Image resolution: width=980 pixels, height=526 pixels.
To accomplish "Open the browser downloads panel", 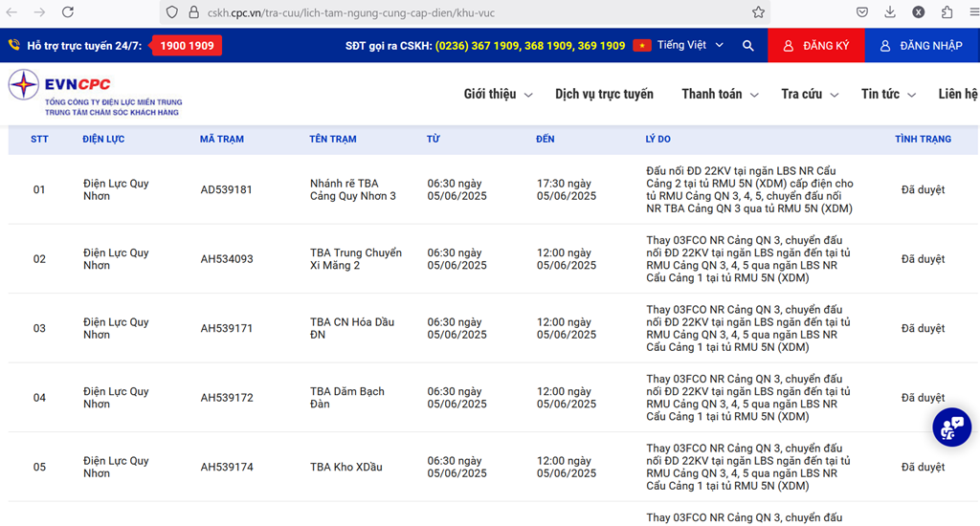I will [890, 12].
